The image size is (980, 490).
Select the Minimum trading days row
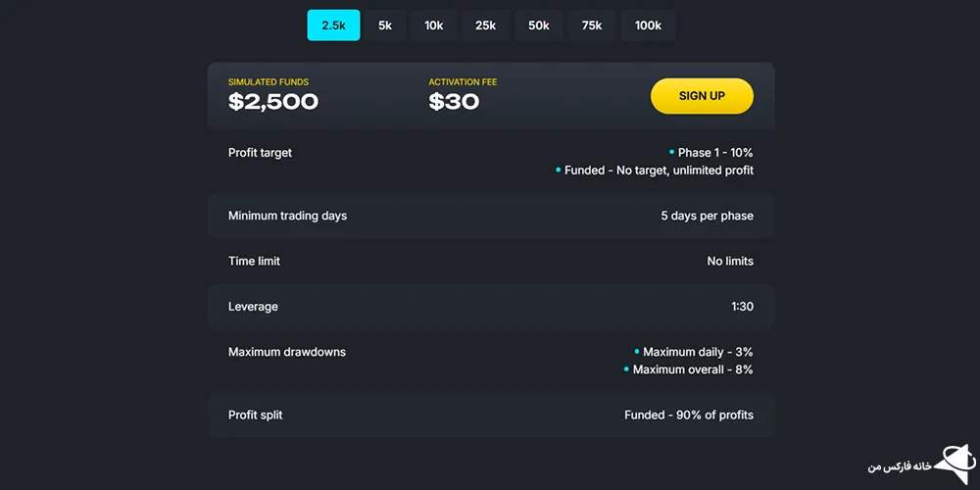click(x=491, y=216)
